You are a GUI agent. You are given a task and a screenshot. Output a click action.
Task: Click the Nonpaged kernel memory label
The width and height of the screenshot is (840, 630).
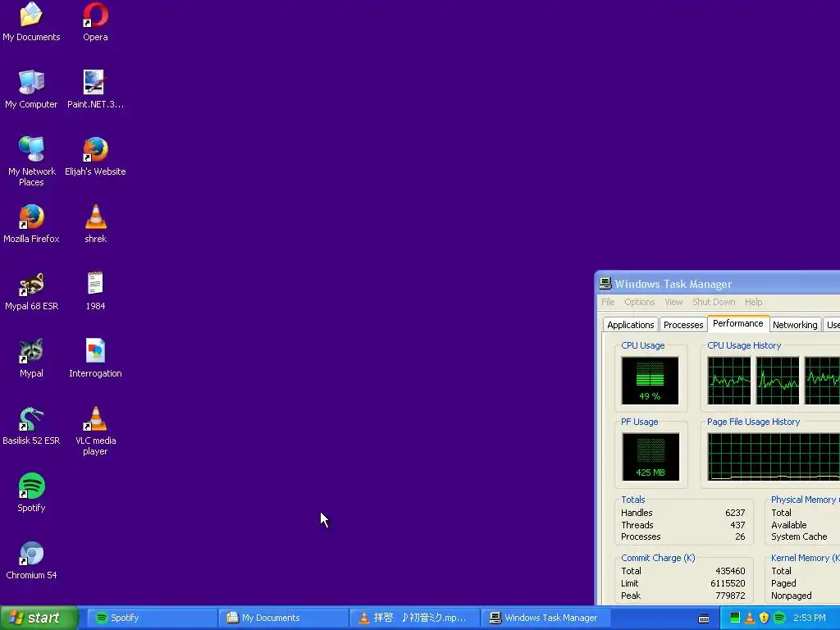coord(792,596)
